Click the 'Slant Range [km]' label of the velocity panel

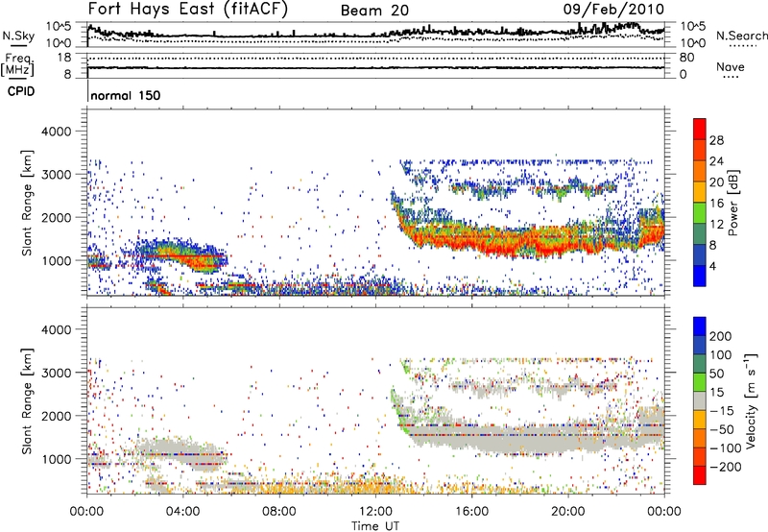pos(28,401)
